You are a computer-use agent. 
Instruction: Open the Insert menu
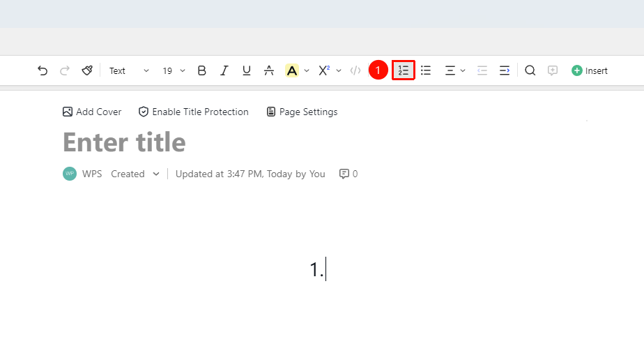590,70
